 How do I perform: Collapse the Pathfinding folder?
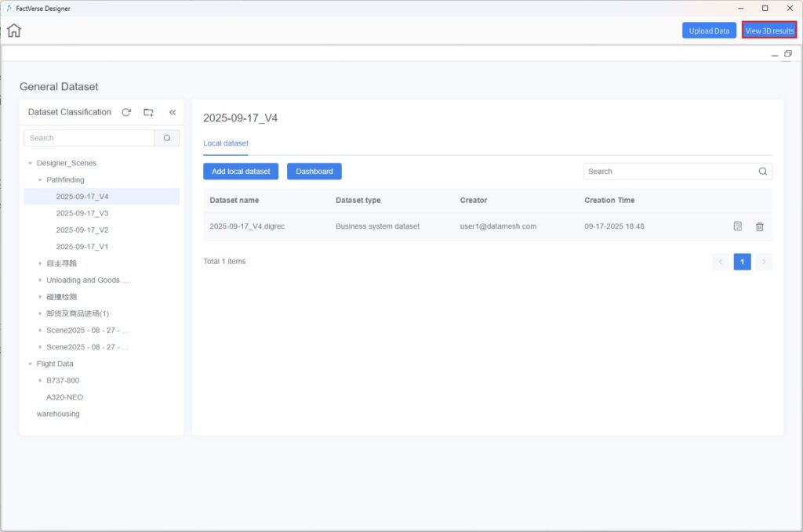[40, 180]
